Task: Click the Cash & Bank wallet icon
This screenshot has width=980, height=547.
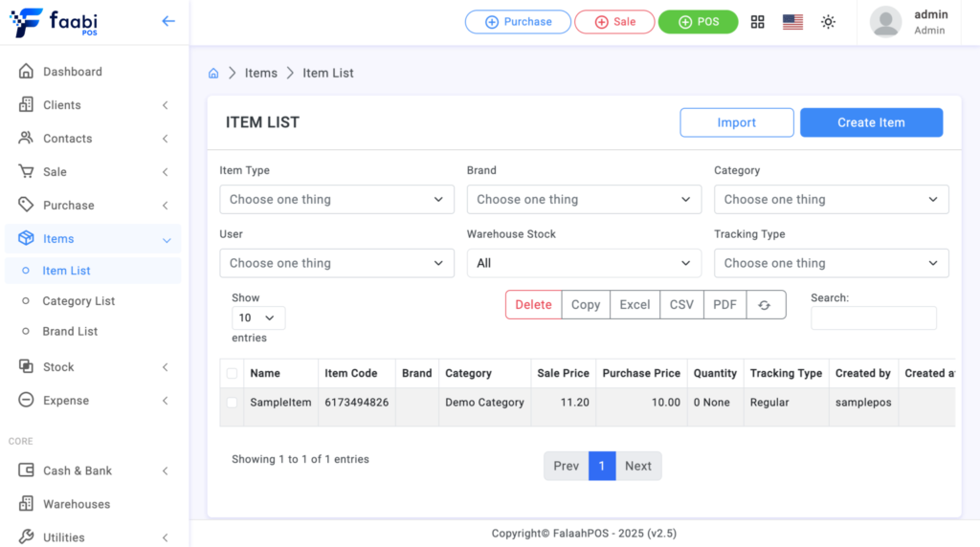Action: click(26, 470)
